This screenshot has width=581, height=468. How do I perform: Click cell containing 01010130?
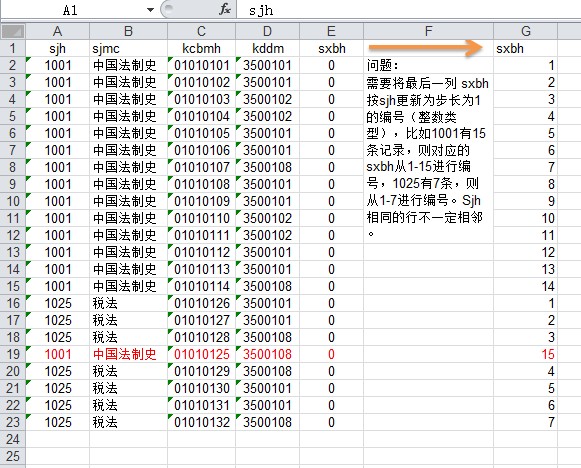click(201, 388)
